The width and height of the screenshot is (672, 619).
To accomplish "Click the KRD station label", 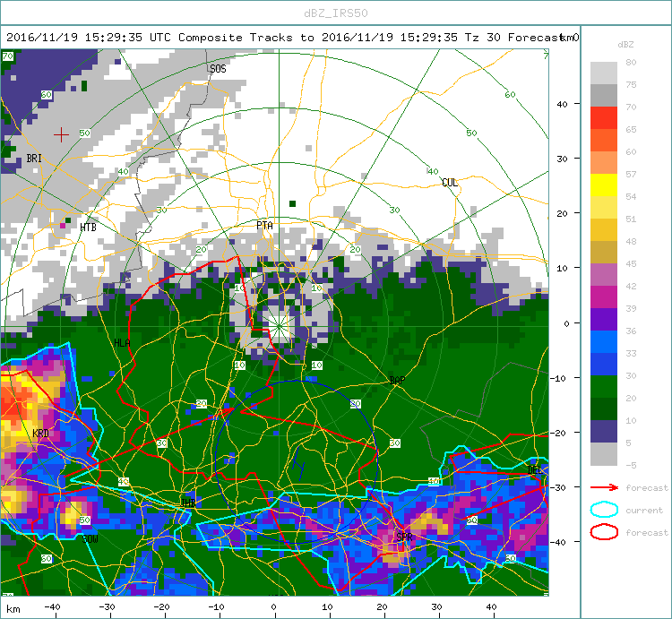I will [x=40, y=433].
